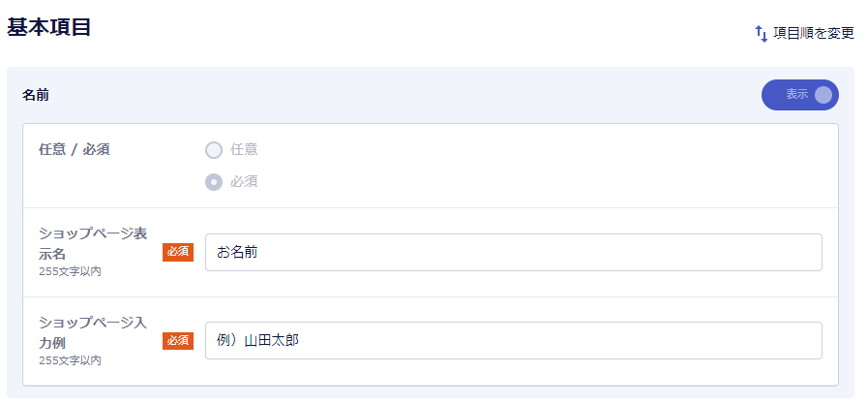Viewport: 868px width, 404px height.
Task: Click the round knob on 表示 switch
Action: coord(823,95)
